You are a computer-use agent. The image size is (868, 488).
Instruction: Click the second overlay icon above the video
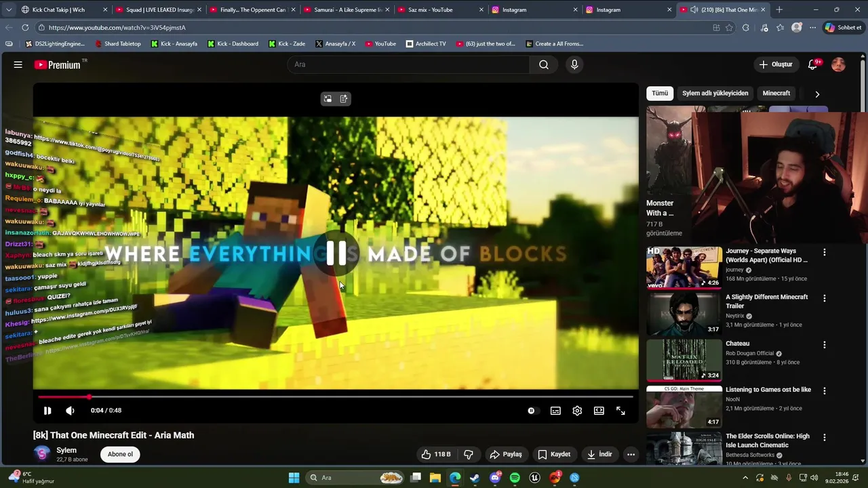click(x=344, y=99)
